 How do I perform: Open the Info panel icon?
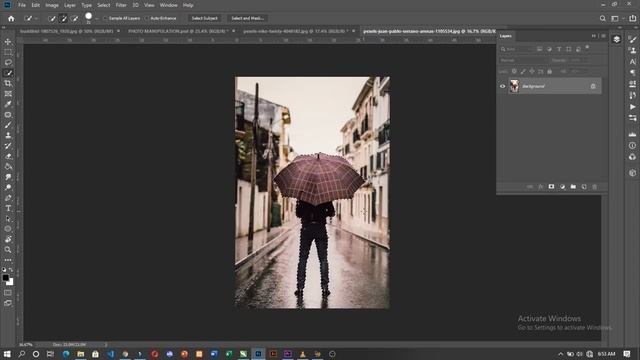click(x=632, y=145)
